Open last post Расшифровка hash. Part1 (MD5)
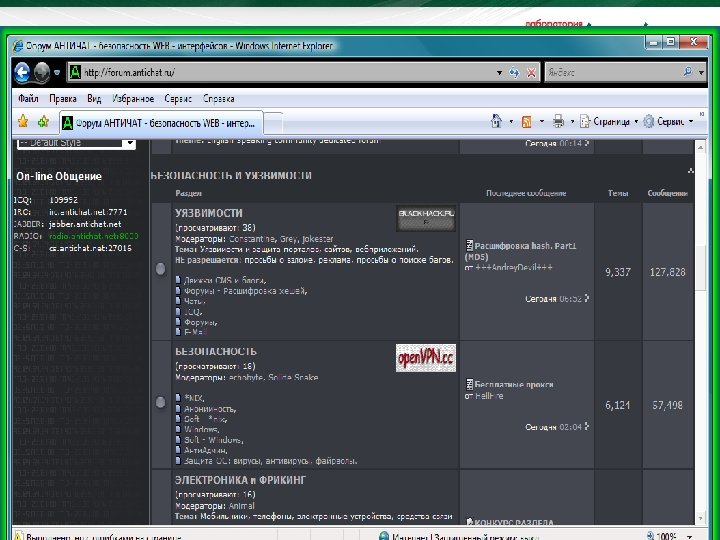This screenshot has width=720, height=540. point(521,251)
